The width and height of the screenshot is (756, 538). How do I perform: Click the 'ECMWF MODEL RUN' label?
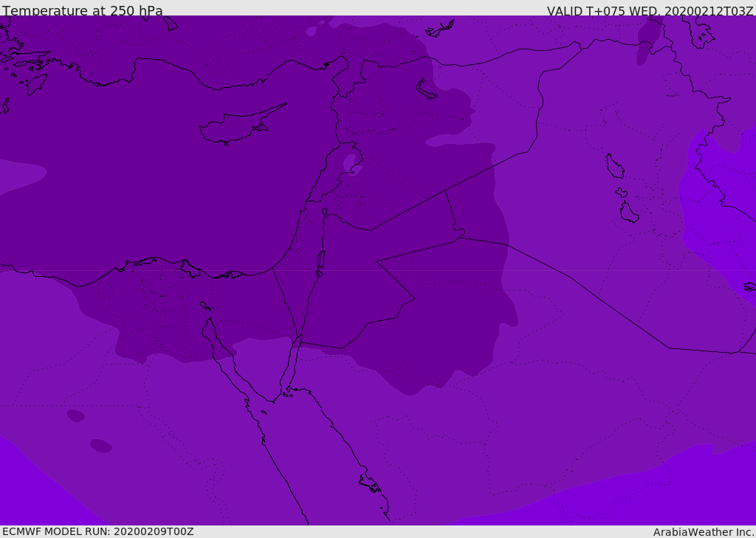pos(97,531)
